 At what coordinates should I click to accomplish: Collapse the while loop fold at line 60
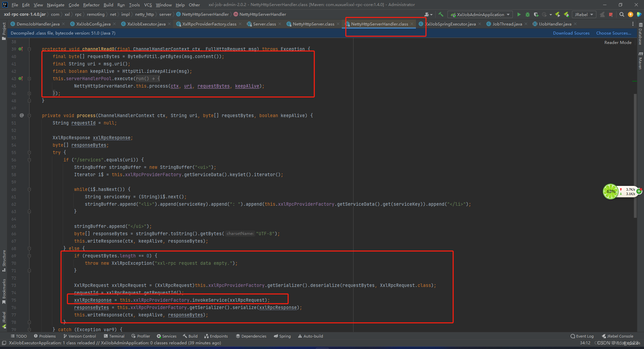(x=29, y=189)
